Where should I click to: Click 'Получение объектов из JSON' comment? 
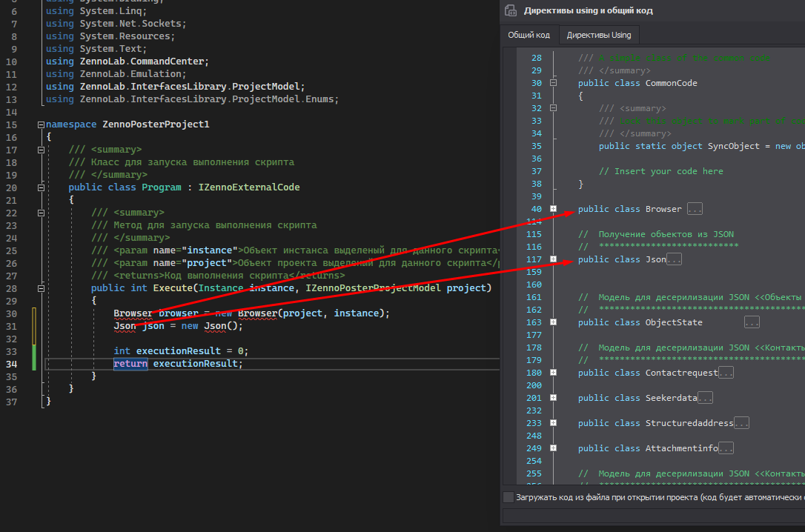(666, 234)
